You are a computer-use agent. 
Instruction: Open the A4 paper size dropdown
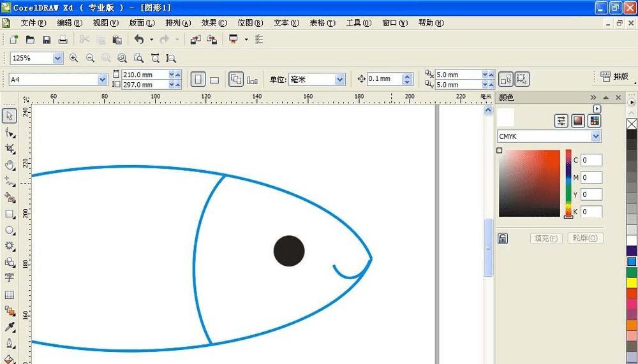tap(102, 80)
